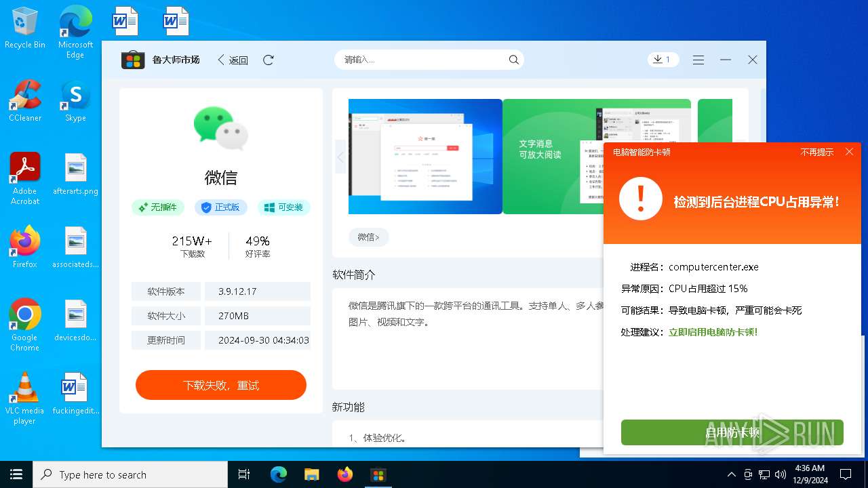The height and width of the screenshot is (488, 868).
Task: Open the Google Chrome desktop shortcut
Action: [25, 325]
